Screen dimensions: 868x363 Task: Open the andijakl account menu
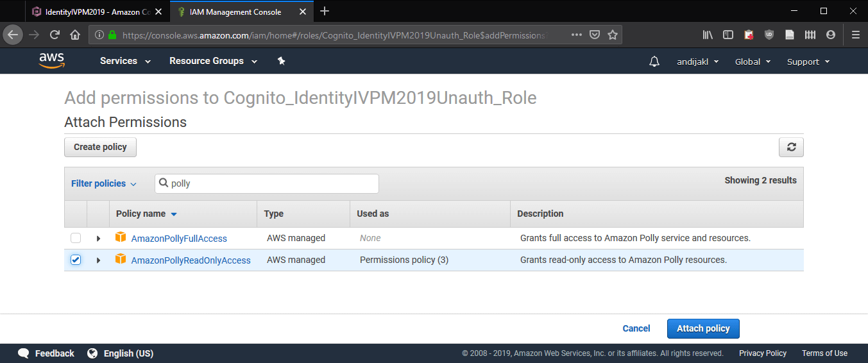pos(698,62)
